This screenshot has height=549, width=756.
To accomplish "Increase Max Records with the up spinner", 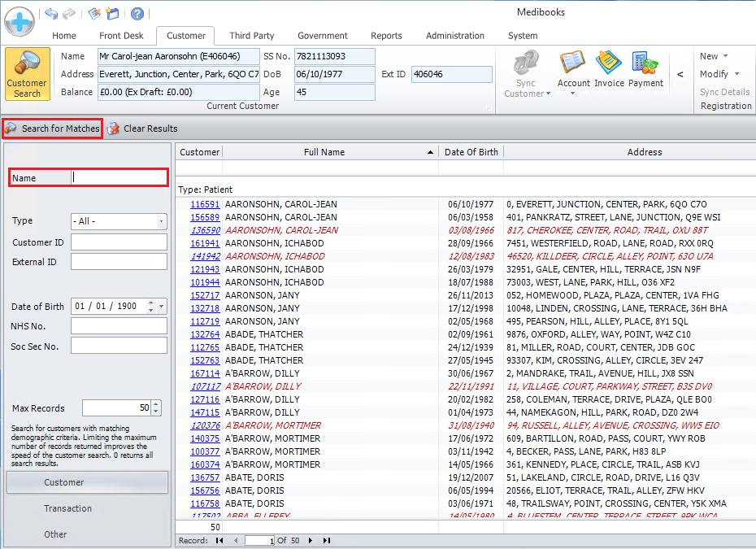I will pyautogui.click(x=157, y=405).
